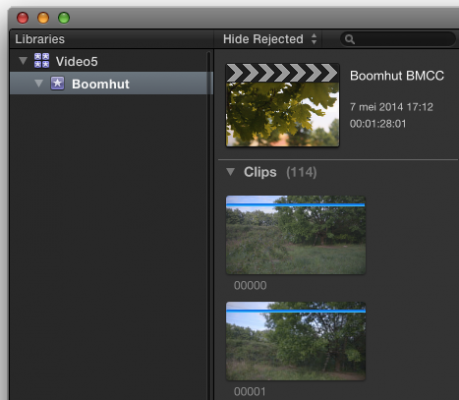Click the magnifying glass search icon
Viewport: 459px width, 400px height.
(x=349, y=39)
